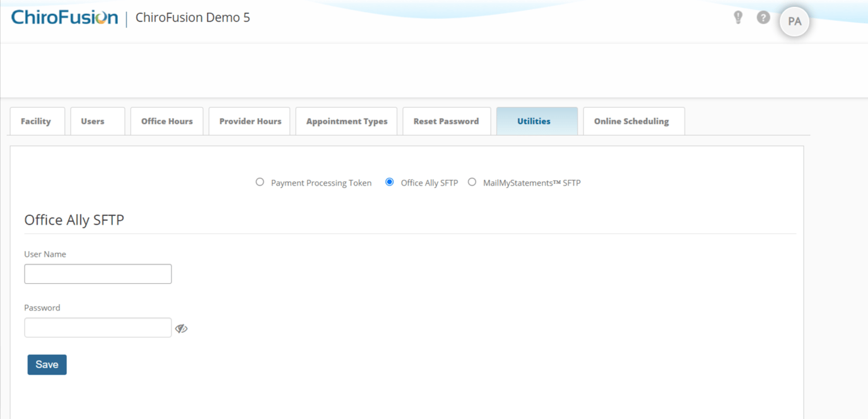Image resolution: width=868 pixels, height=419 pixels.
Task: Open the Online Scheduling tab
Action: click(634, 121)
